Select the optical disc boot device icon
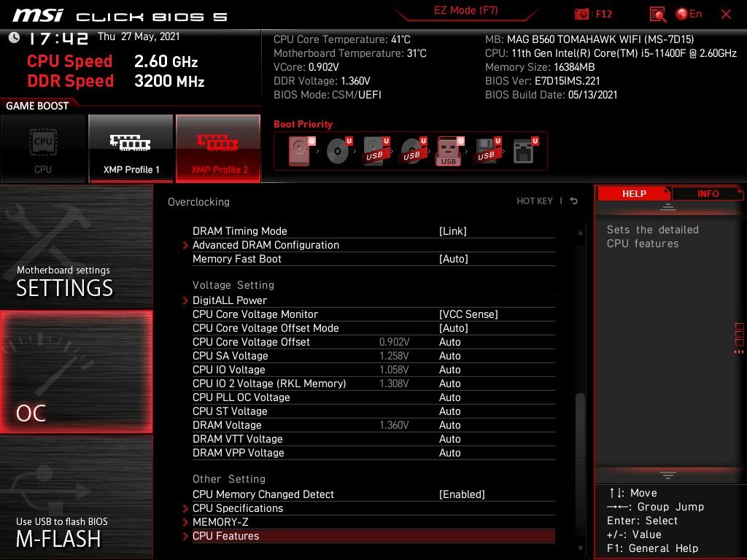Image resolution: width=747 pixels, height=560 pixels. pos(338,151)
